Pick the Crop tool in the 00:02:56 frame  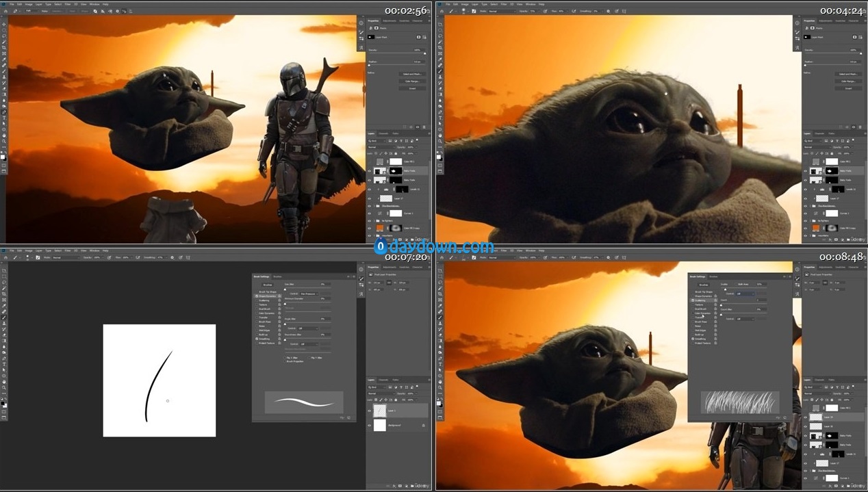[x=5, y=47]
